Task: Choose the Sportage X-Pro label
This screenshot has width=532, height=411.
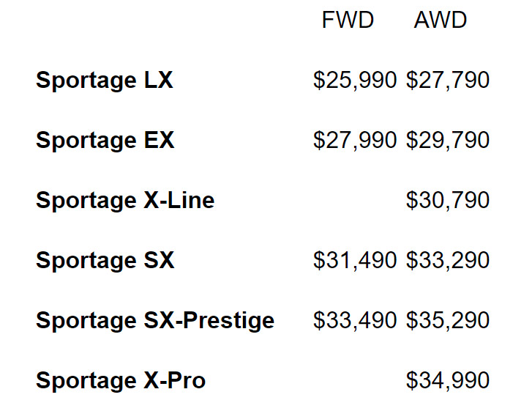Action: (121, 380)
